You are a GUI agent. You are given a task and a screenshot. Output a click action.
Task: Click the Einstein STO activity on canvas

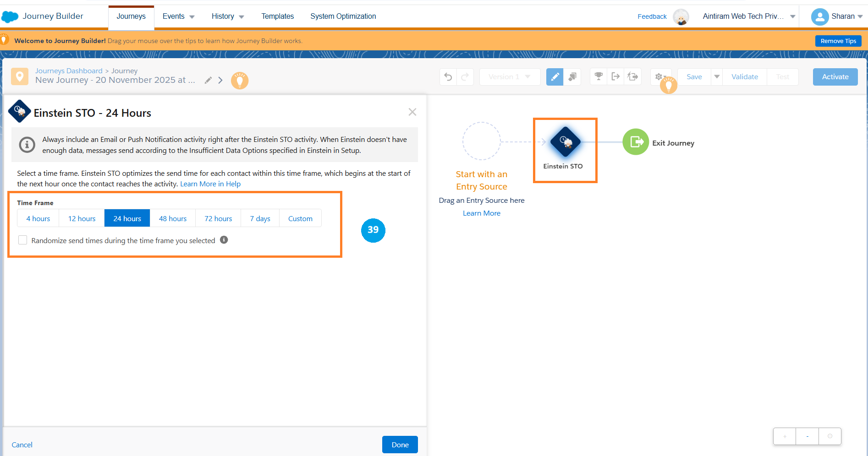[x=565, y=143]
